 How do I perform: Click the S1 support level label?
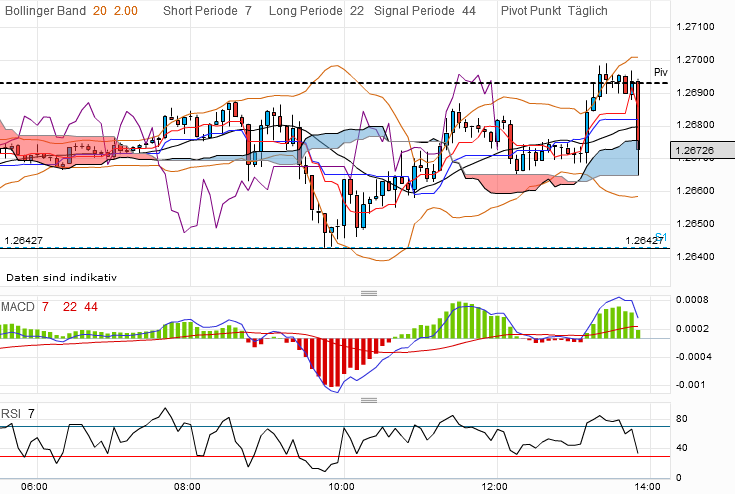[661, 237]
